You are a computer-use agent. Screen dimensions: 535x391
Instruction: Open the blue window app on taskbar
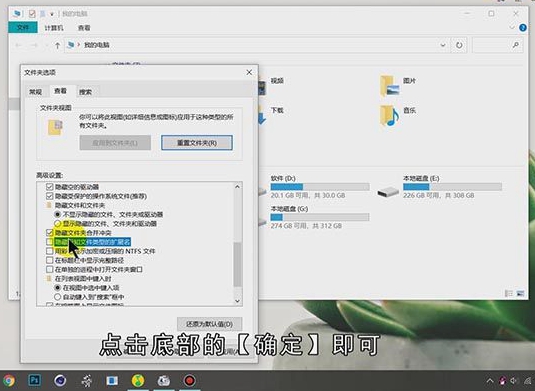point(112,380)
